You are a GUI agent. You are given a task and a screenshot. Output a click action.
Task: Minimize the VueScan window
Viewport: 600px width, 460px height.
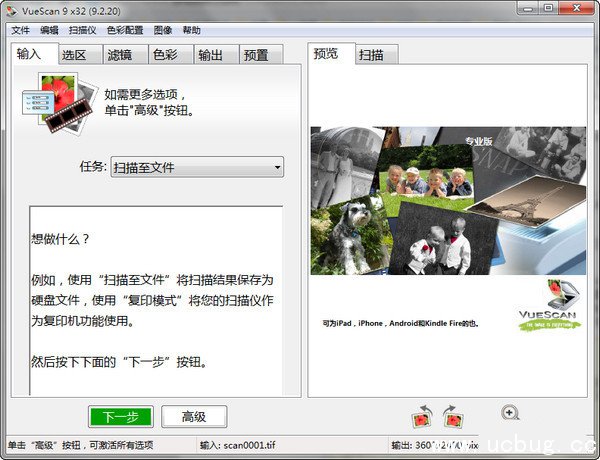coord(528,8)
